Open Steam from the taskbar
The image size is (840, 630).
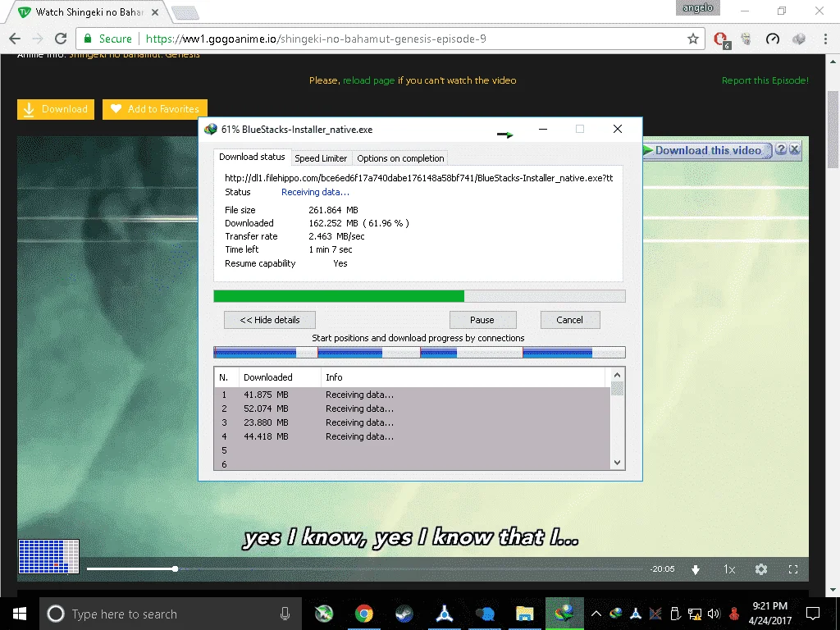(404, 614)
